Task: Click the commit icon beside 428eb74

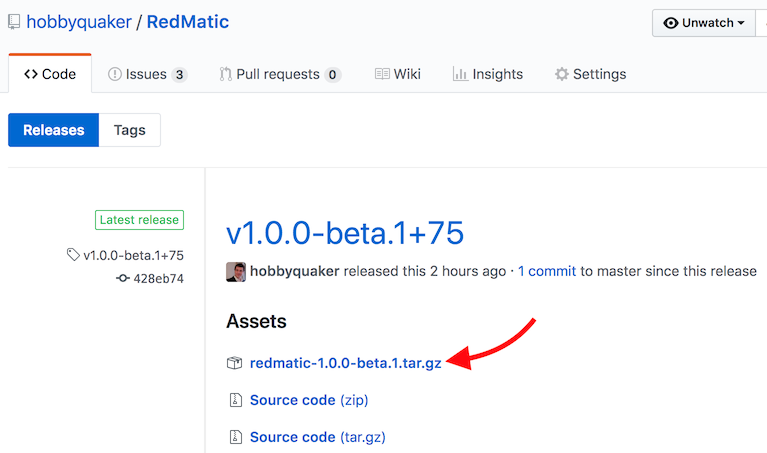Action: (122, 278)
